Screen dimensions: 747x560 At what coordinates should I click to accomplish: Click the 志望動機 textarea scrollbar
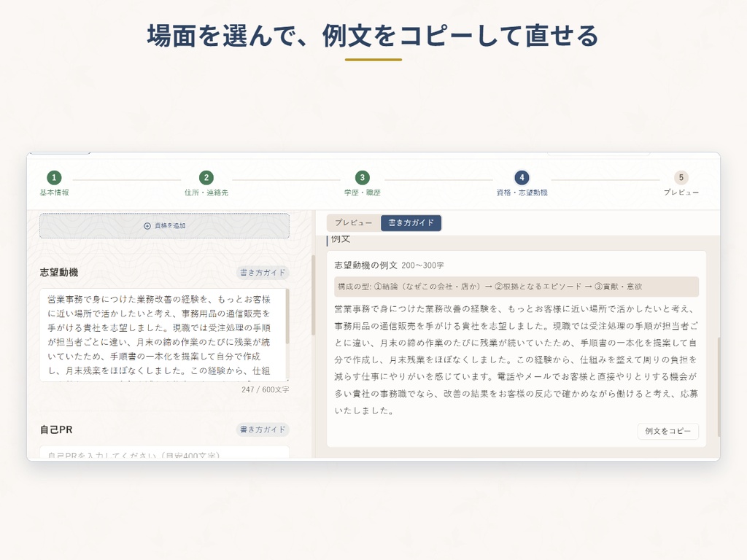tap(287, 316)
